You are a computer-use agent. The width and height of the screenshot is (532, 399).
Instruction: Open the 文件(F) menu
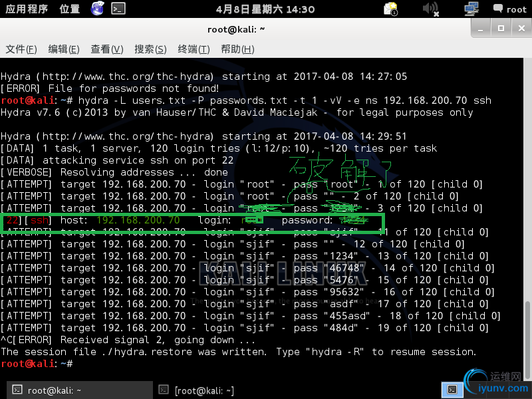point(21,49)
